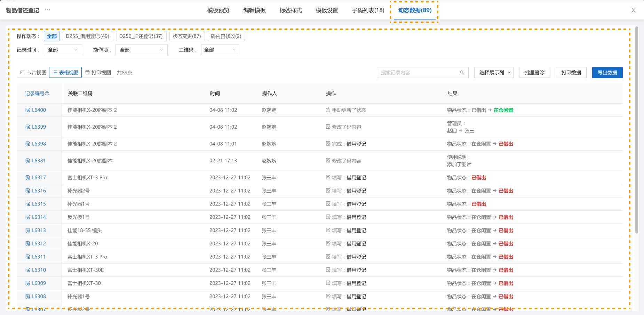Viewport: 644px width, 315px height.
Task: Open the 记录时间 dropdown
Action: tap(63, 50)
